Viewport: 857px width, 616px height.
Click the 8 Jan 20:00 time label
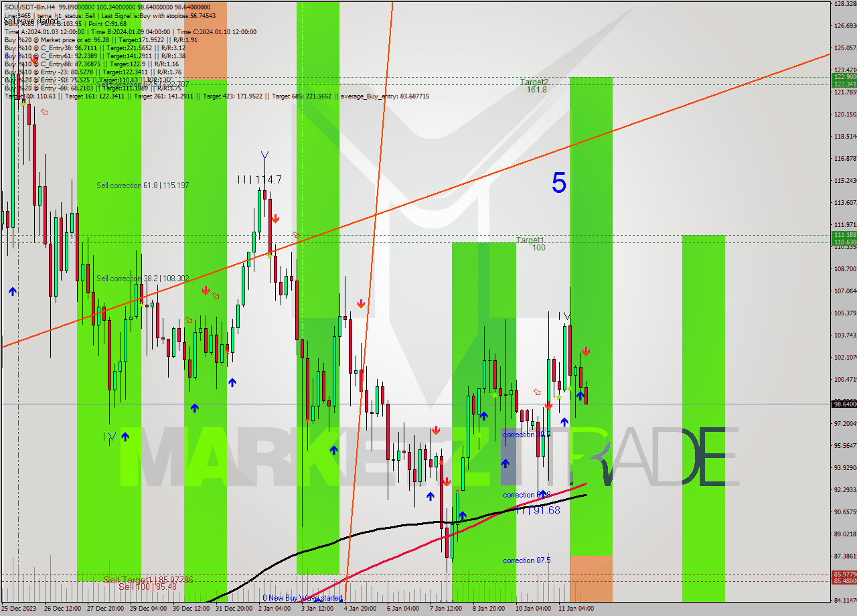[x=489, y=608]
